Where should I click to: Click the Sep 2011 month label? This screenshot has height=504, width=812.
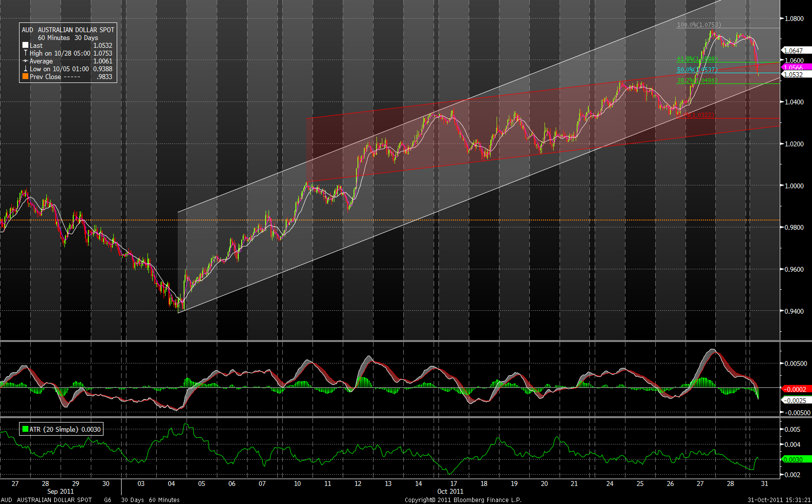[x=61, y=491]
